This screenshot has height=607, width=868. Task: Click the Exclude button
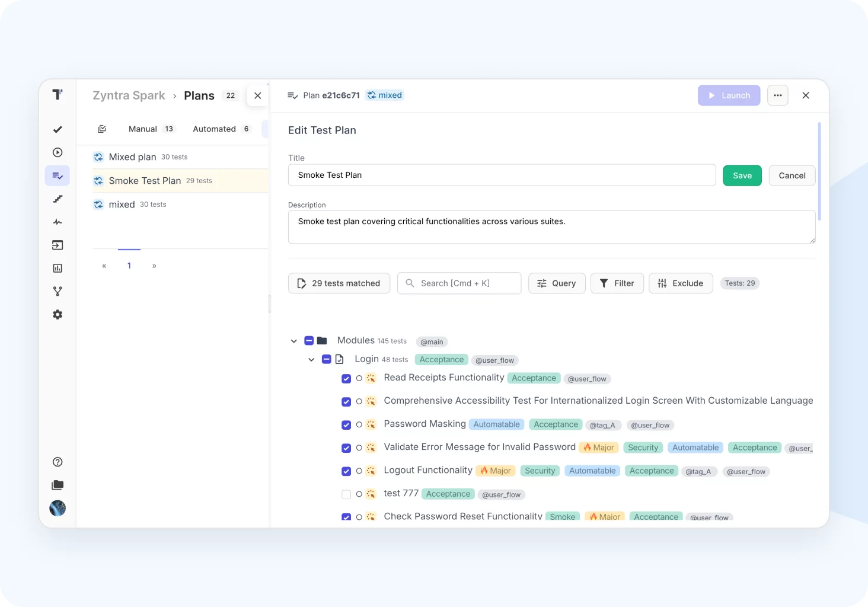click(x=681, y=283)
